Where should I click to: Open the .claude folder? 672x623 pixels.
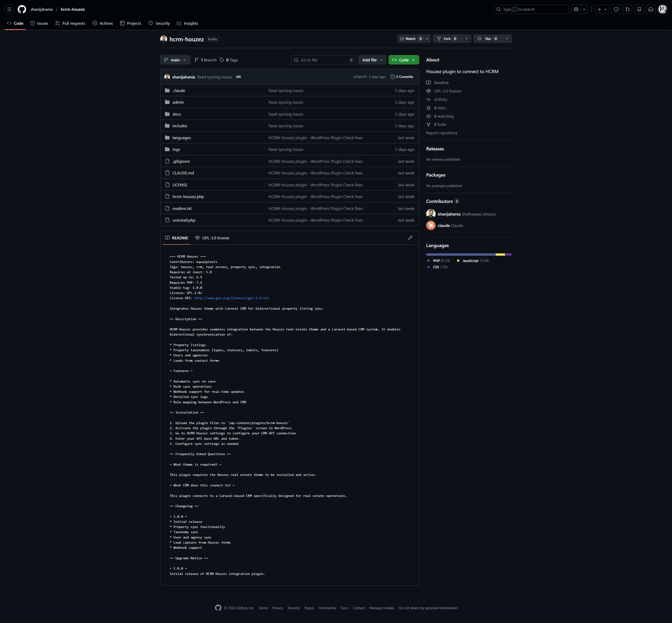click(179, 91)
